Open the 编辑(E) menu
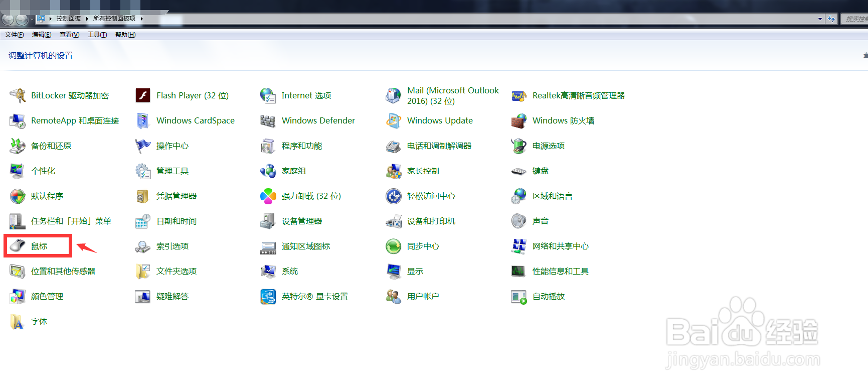This screenshot has width=868, height=389. click(x=42, y=35)
